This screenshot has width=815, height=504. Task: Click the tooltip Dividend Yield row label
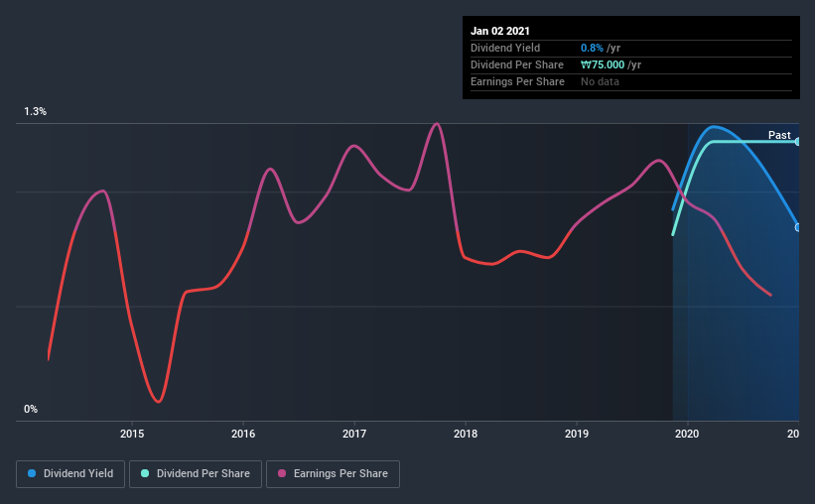505,48
